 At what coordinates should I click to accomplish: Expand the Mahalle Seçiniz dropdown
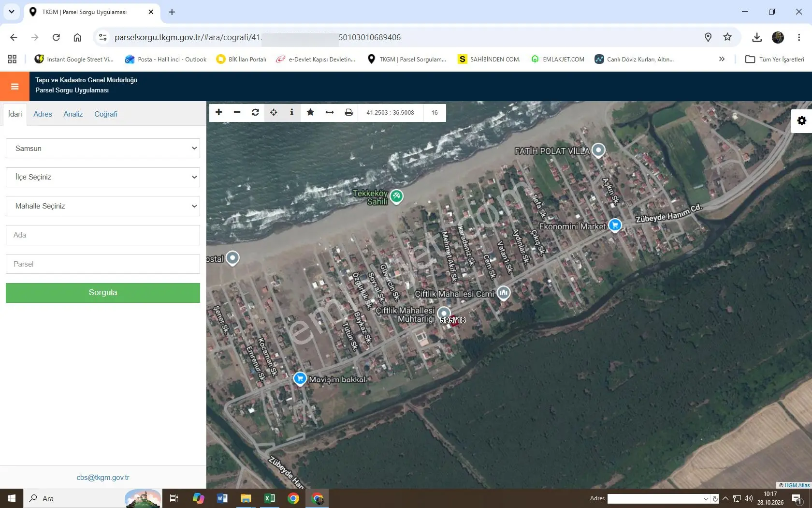pos(103,206)
